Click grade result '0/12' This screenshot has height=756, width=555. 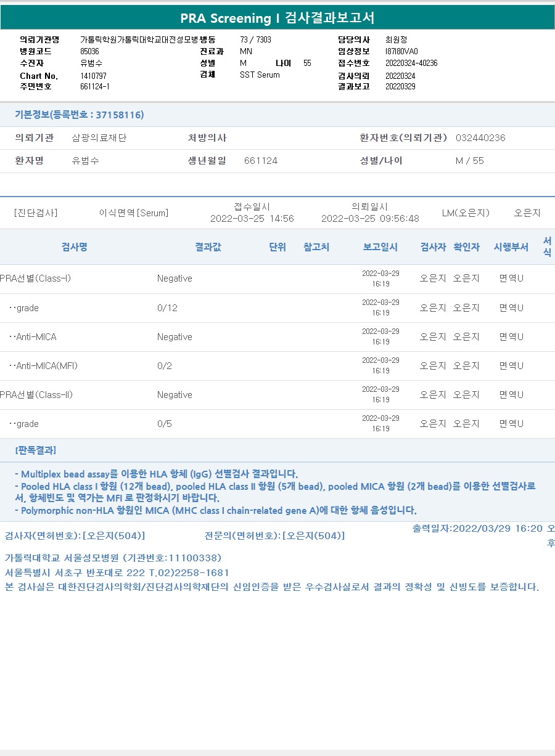click(167, 307)
